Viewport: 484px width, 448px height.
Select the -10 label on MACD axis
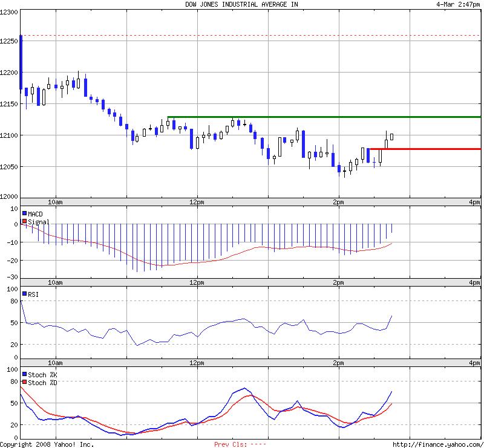tap(12, 242)
